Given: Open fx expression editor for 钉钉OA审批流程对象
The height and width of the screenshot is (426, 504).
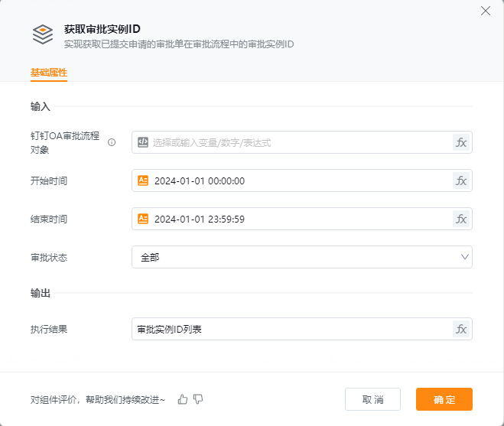Looking at the screenshot, I should coord(461,142).
